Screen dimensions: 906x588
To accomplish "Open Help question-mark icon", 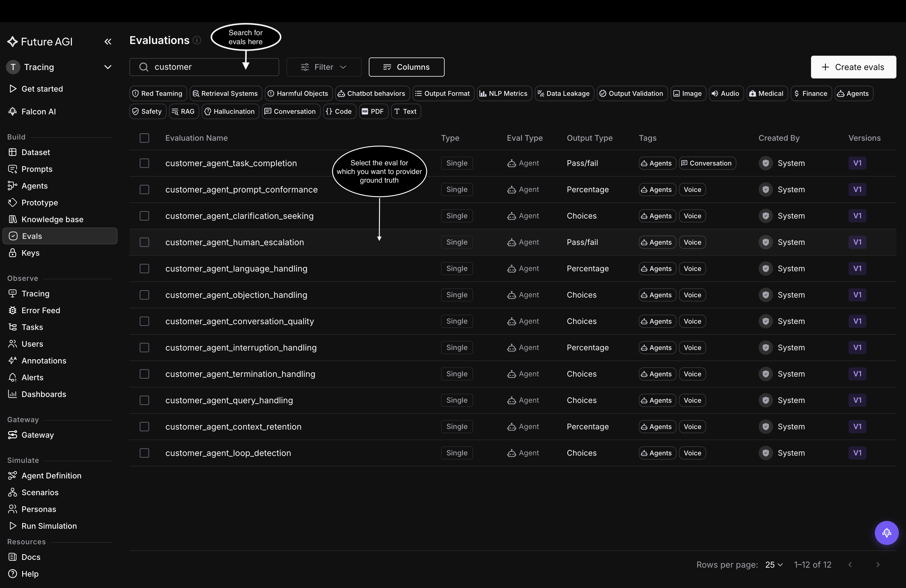I will (x=13, y=574).
